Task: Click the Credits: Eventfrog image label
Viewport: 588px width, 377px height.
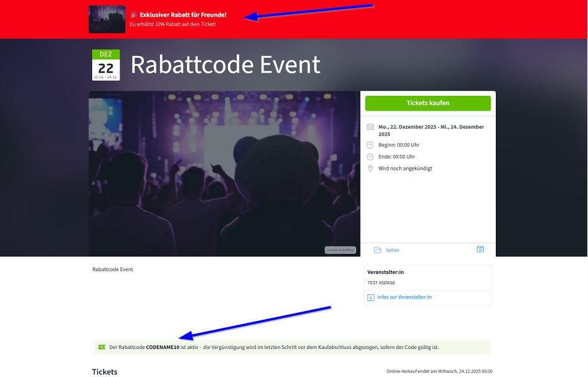Action: coord(340,250)
